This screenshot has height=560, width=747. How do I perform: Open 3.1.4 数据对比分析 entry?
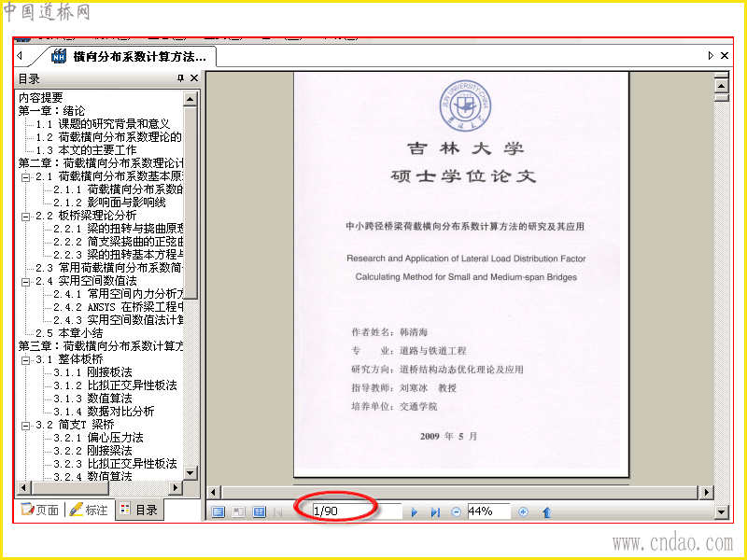coord(104,411)
